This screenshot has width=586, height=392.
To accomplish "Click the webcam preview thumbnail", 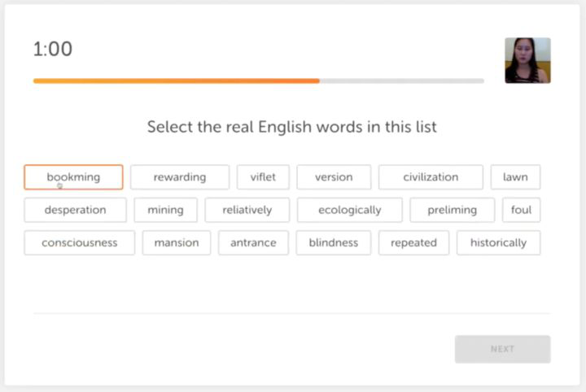I will coord(527,60).
